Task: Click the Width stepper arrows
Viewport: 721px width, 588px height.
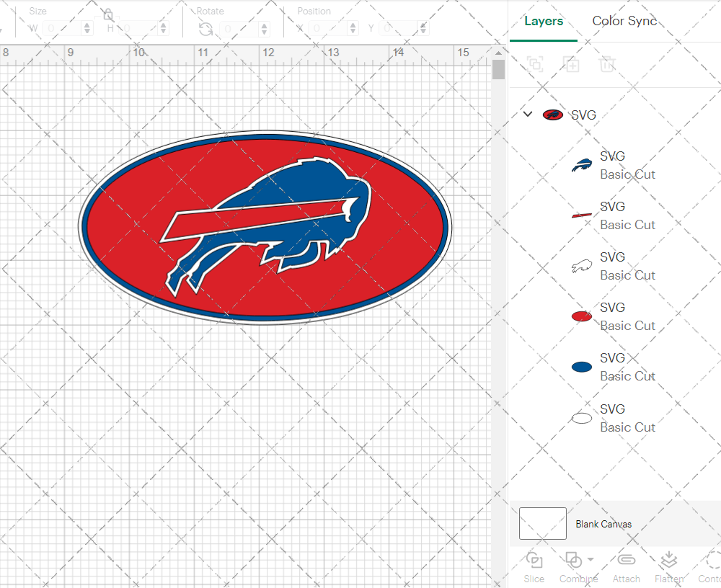Action: click(87, 29)
